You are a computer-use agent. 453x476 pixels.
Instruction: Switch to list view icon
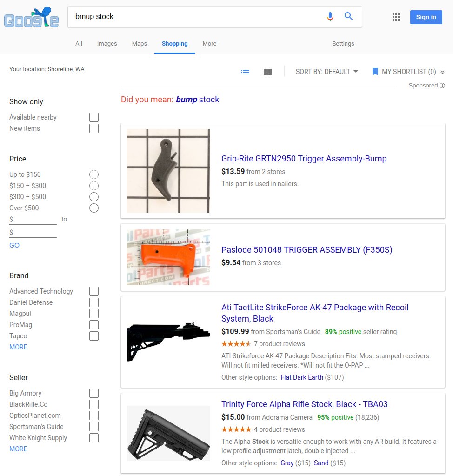(x=245, y=72)
